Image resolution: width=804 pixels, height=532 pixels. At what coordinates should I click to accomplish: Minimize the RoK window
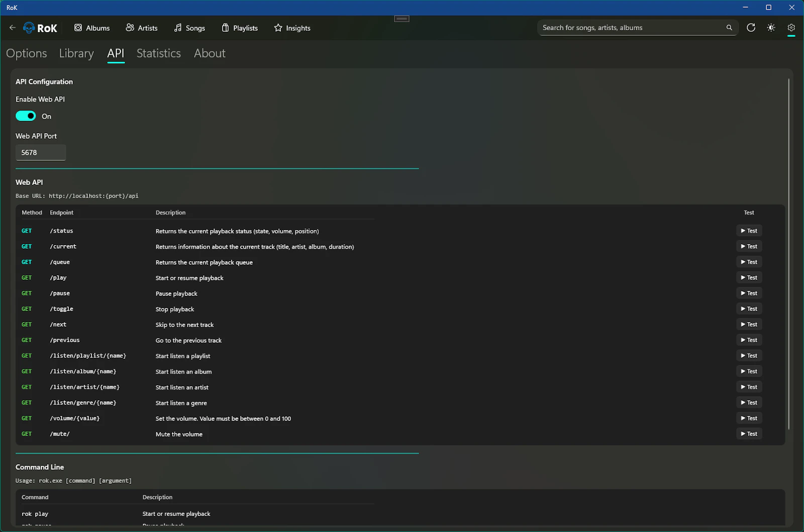click(x=745, y=8)
